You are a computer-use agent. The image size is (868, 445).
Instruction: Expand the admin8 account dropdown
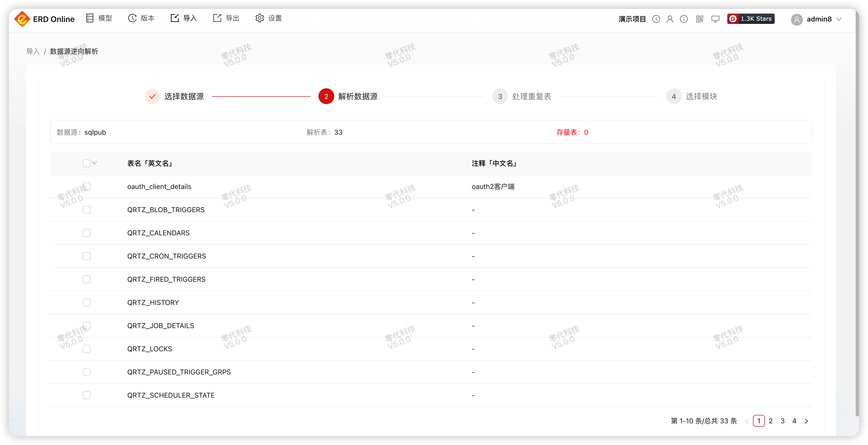pyautogui.click(x=839, y=19)
